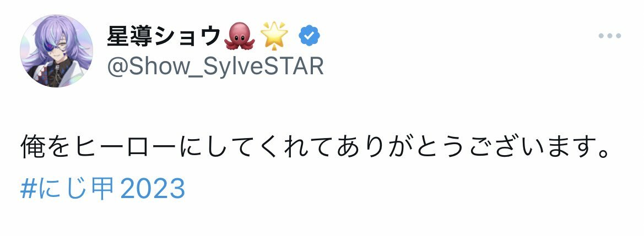Click the glowing star emoji in the name
The width and height of the screenshot is (644, 236).
click(274, 35)
